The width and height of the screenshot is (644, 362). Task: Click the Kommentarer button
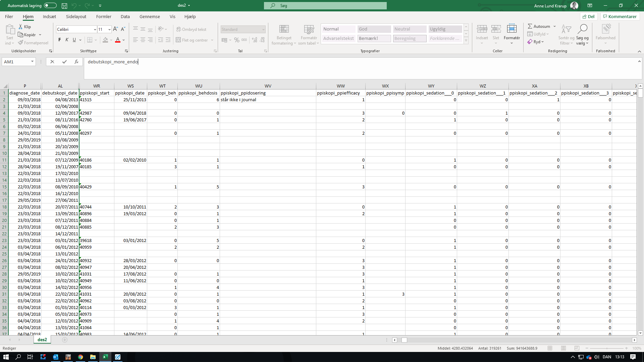click(620, 16)
